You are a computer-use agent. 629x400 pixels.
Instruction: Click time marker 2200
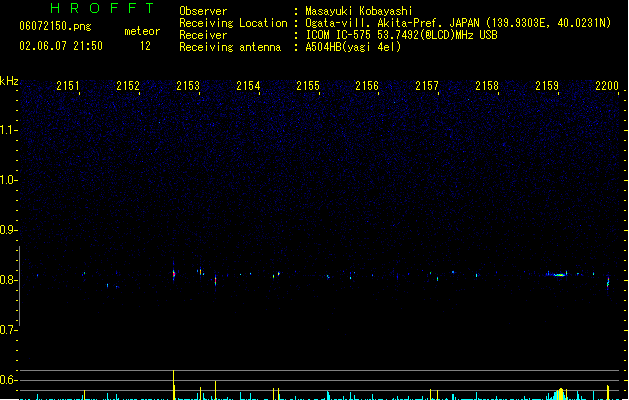(x=607, y=86)
